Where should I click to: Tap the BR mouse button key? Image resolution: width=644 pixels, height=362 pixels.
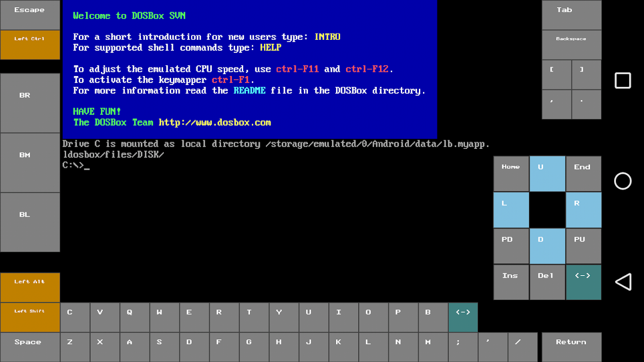click(x=30, y=103)
